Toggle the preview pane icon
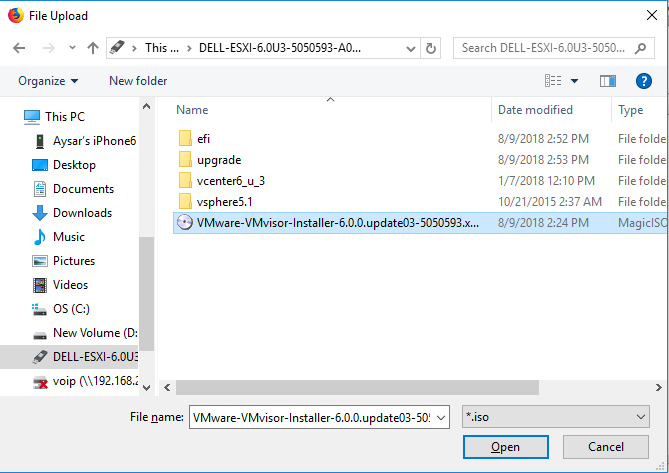Screen dimensions: 669x473 pyautogui.click(x=607, y=81)
